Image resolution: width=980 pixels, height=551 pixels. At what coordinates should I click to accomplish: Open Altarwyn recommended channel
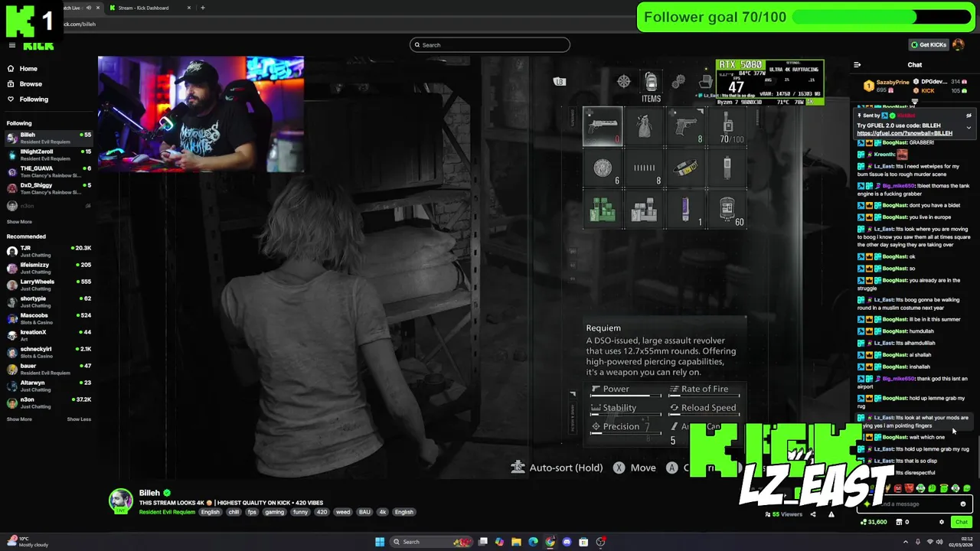tap(47, 386)
